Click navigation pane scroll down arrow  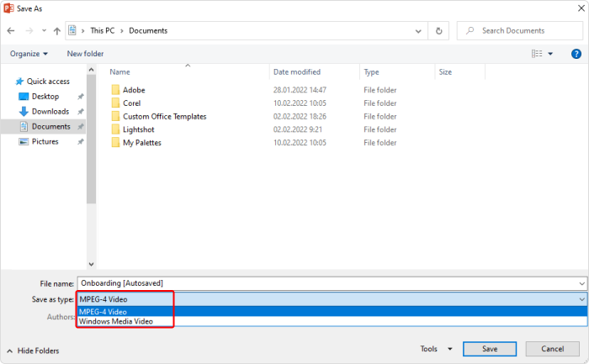91,264
